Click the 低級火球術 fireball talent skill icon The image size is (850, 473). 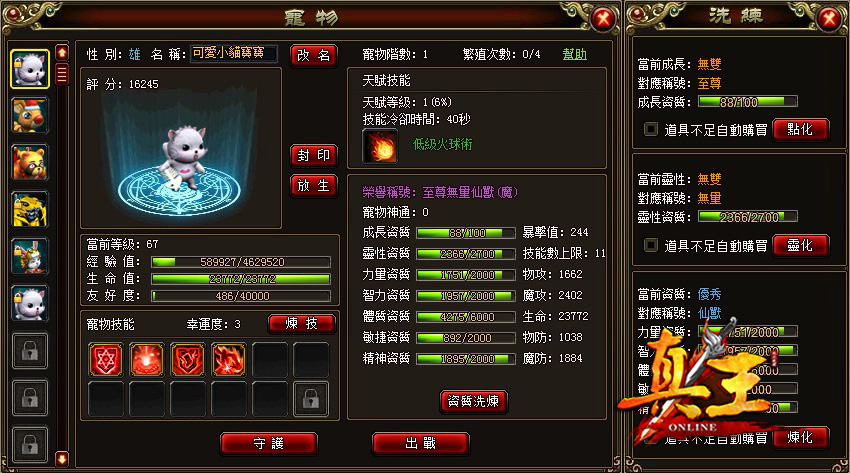click(x=379, y=146)
